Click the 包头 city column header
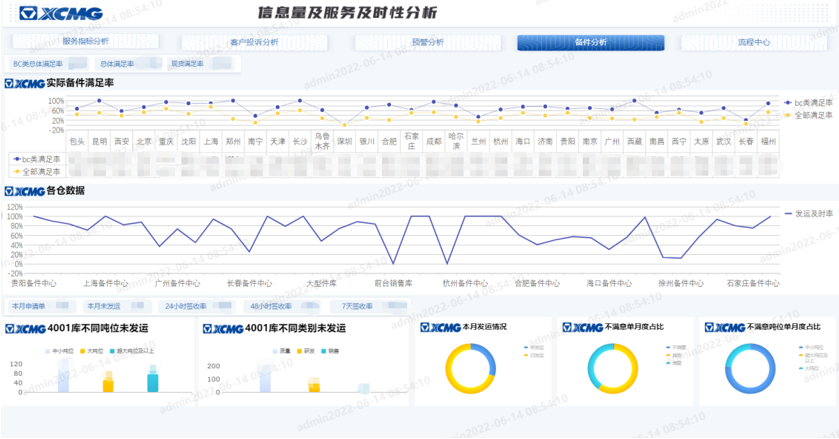 pyautogui.click(x=77, y=141)
